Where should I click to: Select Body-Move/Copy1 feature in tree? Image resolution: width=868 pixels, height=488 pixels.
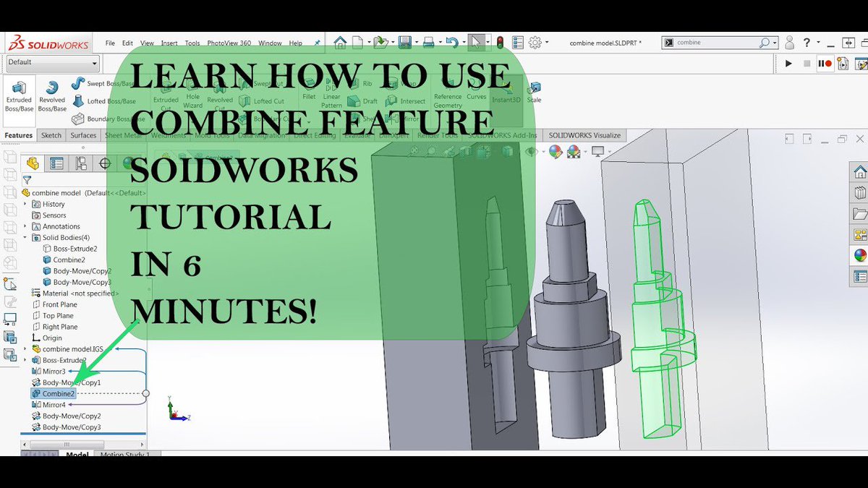click(67, 382)
